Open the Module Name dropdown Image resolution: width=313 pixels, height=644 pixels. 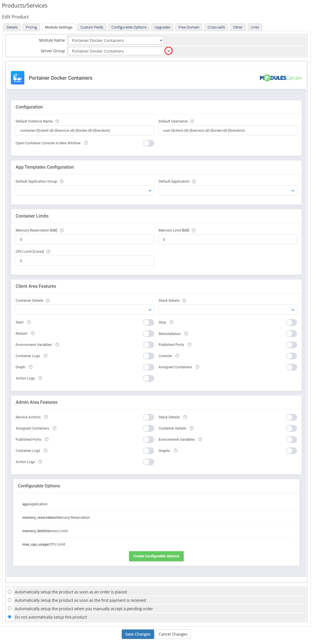(x=116, y=40)
